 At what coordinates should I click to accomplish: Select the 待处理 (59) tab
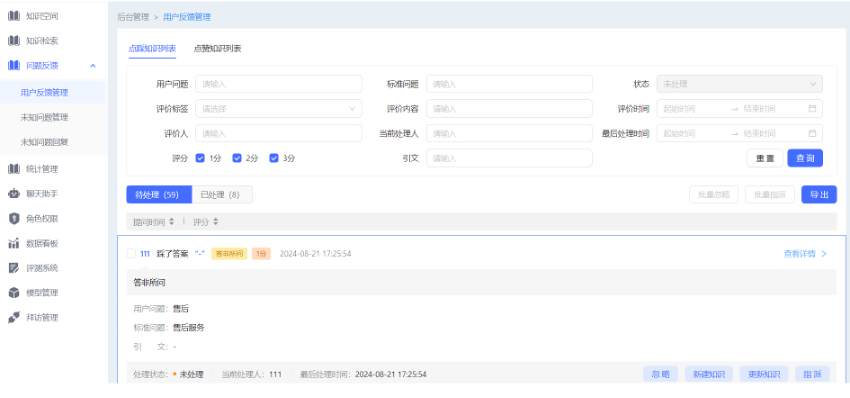click(x=159, y=195)
